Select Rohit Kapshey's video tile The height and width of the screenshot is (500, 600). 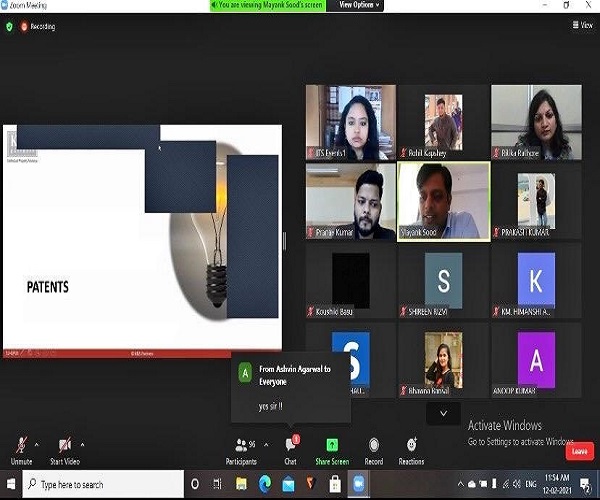443,122
